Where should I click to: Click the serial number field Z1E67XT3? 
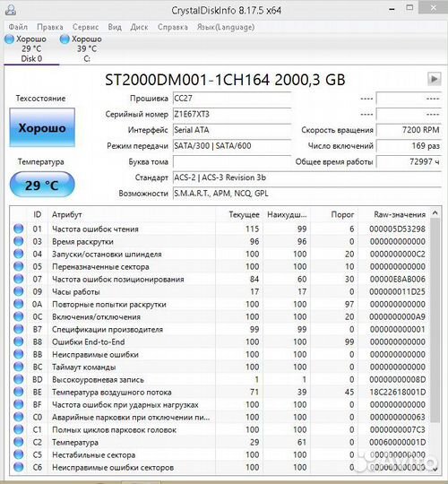[x=232, y=114]
